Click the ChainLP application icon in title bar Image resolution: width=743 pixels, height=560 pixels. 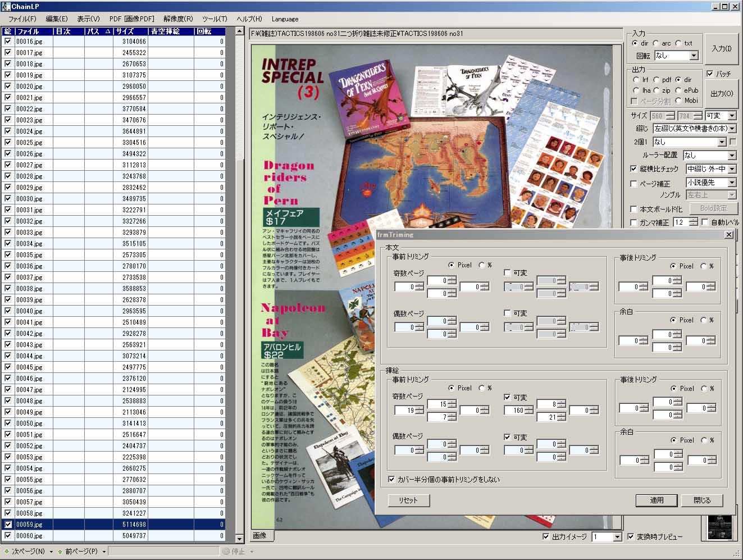click(6, 6)
